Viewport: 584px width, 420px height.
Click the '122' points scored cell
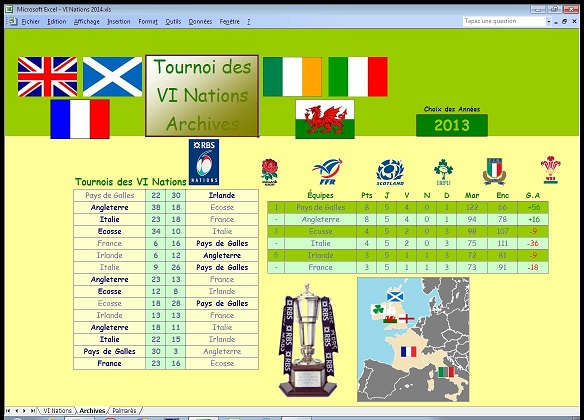[472, 207]
